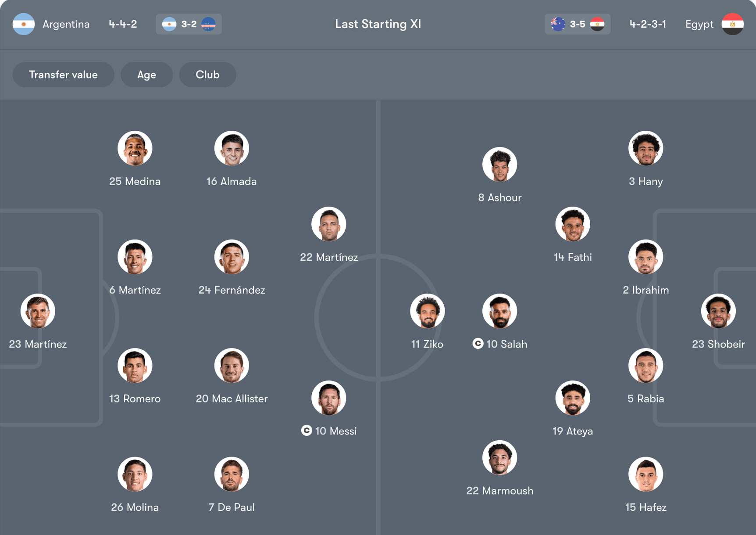Screen dimensions: 756x535
Task: Click the captain badge next to Salah
Action: point(478,344)
